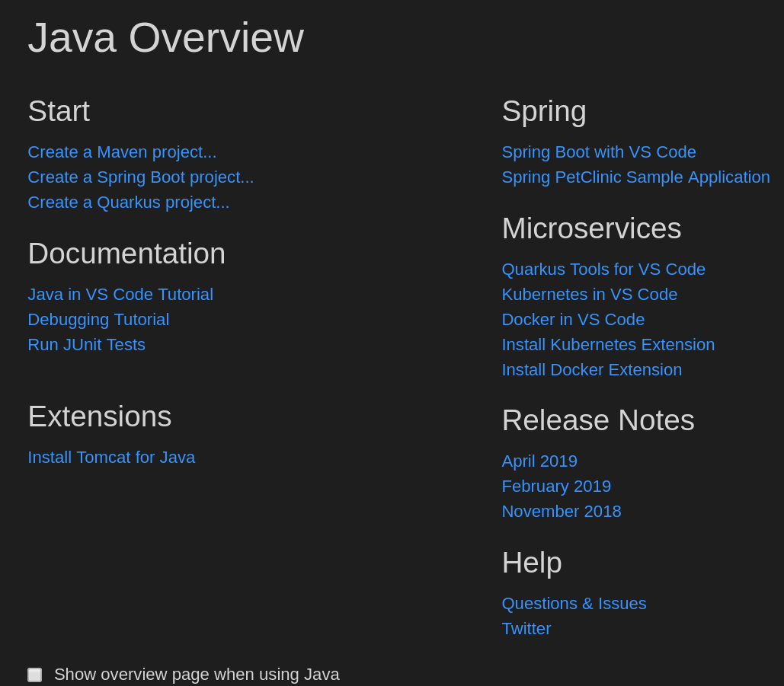View the November 2018 release notes
This screenshot has height=686, width=784.
tap(562, 511)
